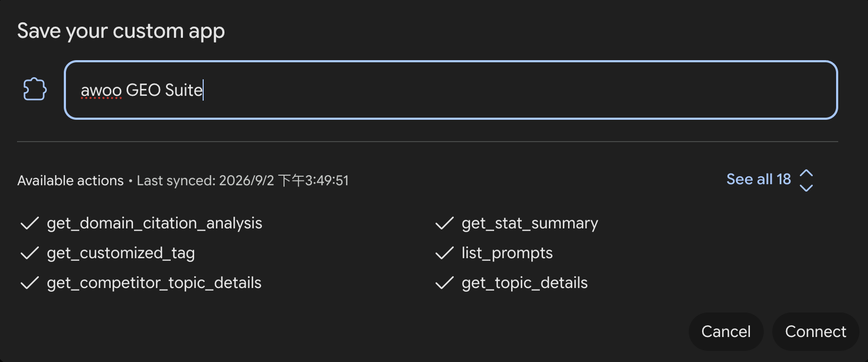Click the checkmark beside get_competitor_topic_details
868x362 pixels.
[x=30, y=283]
